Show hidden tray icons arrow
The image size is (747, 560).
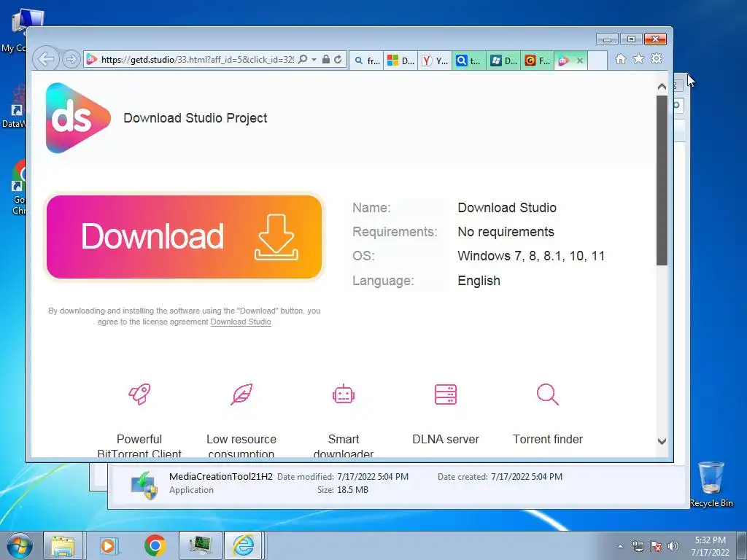pos(620,546)
